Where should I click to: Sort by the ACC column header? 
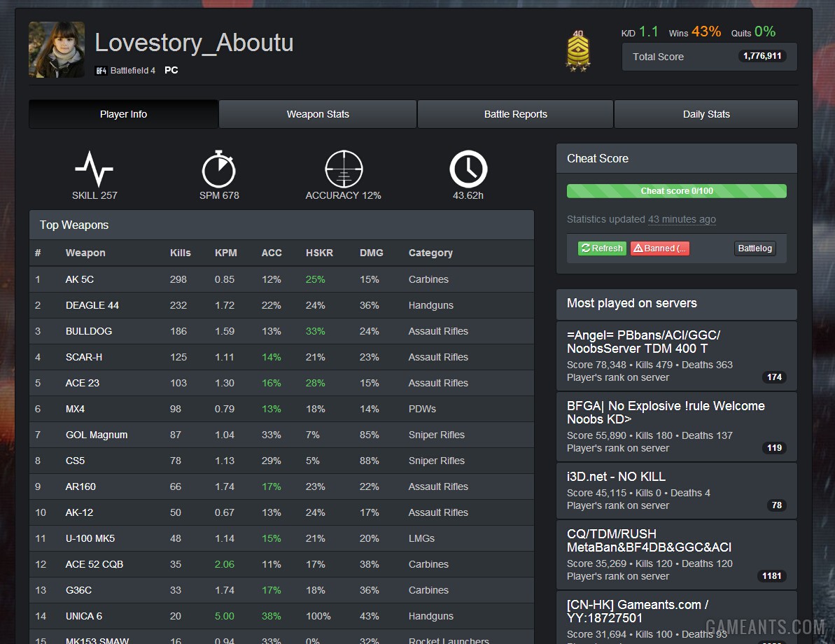pos(272,253)
